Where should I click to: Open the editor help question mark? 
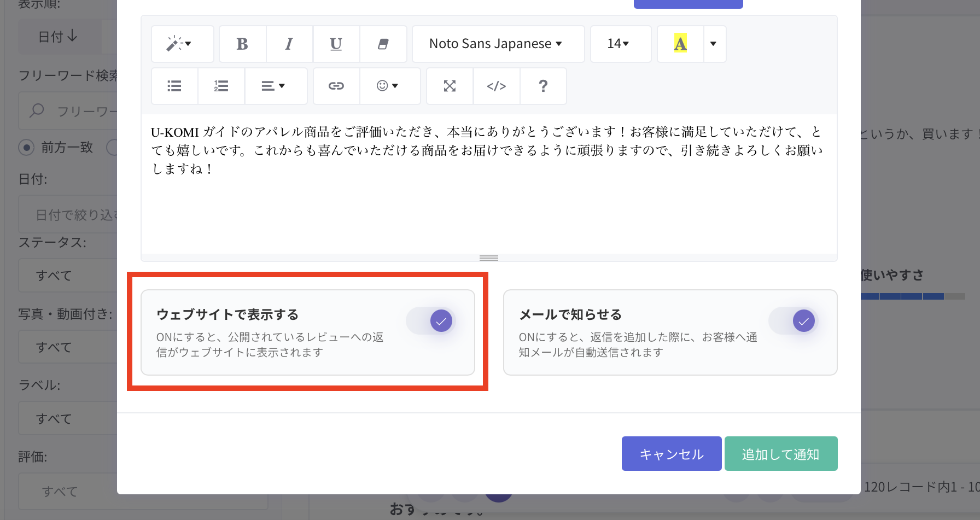pos(543,86)
